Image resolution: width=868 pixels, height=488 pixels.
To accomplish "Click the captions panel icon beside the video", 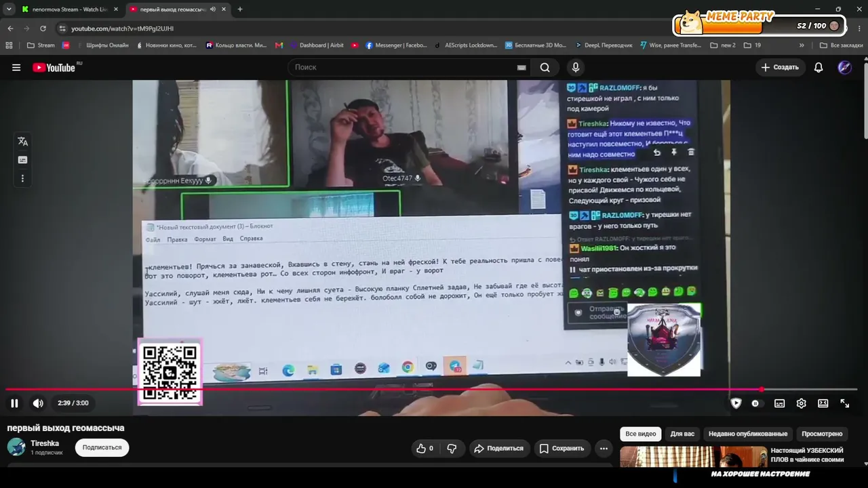I will pos(22,160).
